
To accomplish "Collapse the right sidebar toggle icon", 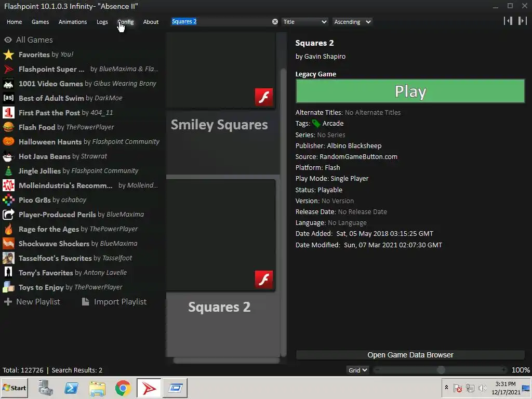I will [x=522, y=21].
